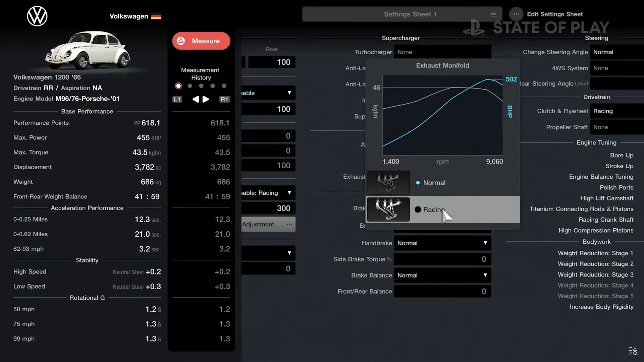Select Racing Crank Shaft option
This screenshot has width=644, height=362.
click(606, 220)
